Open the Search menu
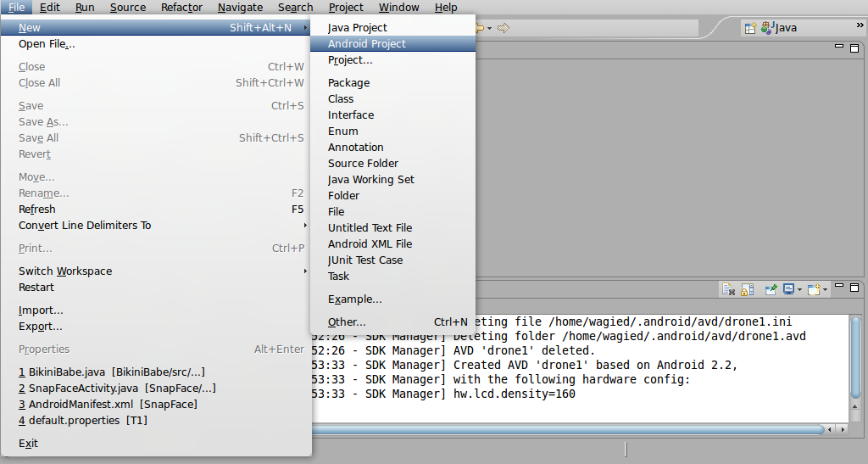Viewport: 868px width, 464px height. (x=296, y=7)
